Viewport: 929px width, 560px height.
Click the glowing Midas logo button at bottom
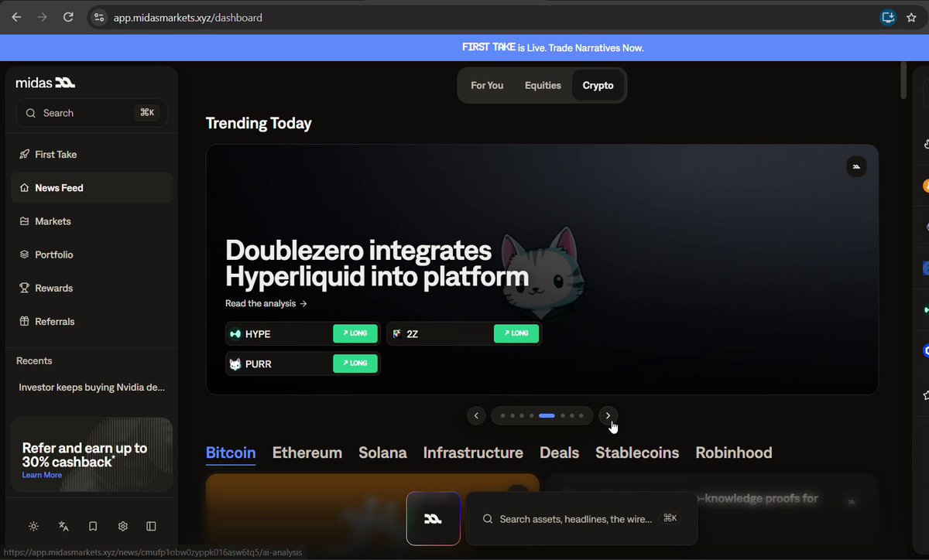coord(434,518)
